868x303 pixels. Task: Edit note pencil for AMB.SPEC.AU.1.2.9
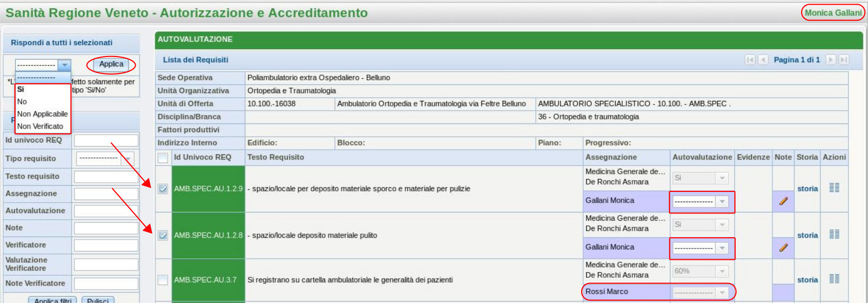point(783,201)
